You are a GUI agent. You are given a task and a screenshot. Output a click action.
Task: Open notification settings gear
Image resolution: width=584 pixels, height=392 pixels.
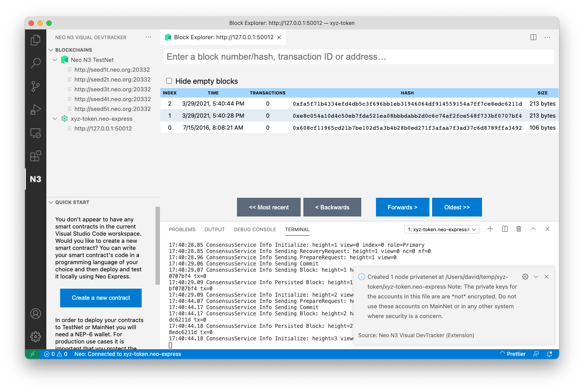click(x=525, y=277)
